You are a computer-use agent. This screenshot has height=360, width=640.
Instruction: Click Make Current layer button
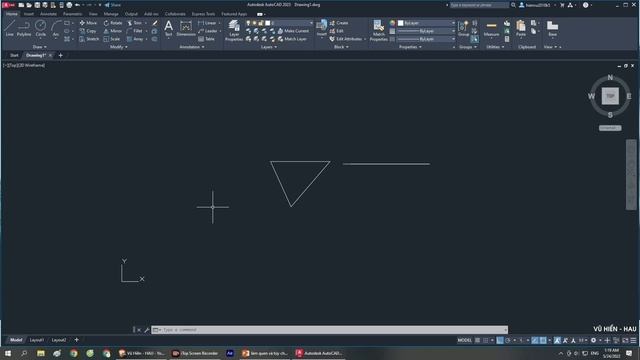(x=293, y=31)
